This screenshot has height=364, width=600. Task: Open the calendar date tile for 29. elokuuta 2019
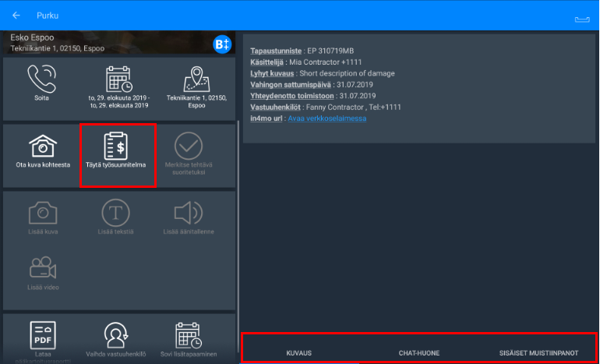[x=118, y=84]
